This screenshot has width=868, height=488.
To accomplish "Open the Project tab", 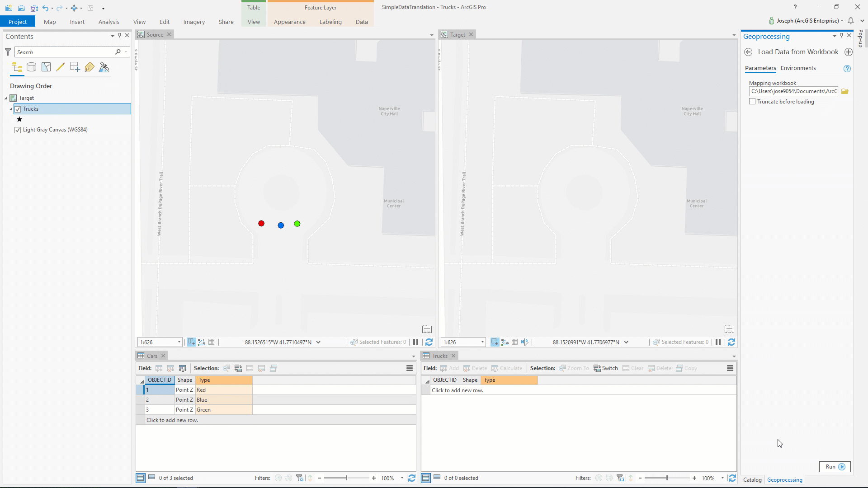I will [x=18, y=22].
